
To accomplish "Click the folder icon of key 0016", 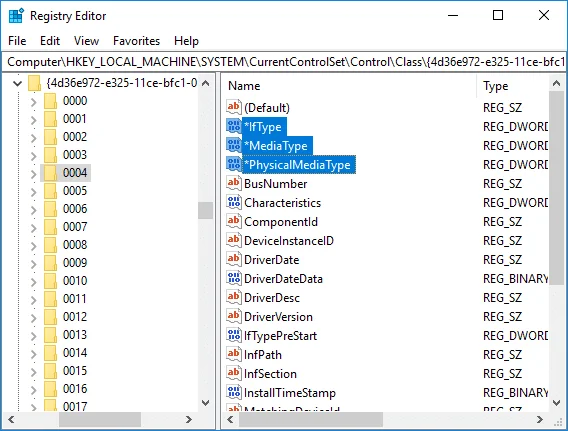I will [x=50, y=389].
